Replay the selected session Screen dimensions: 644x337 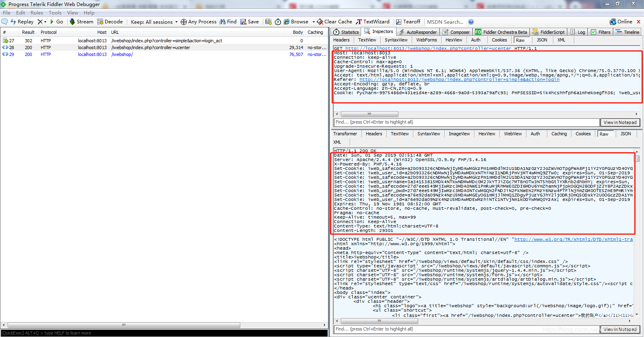22,22
